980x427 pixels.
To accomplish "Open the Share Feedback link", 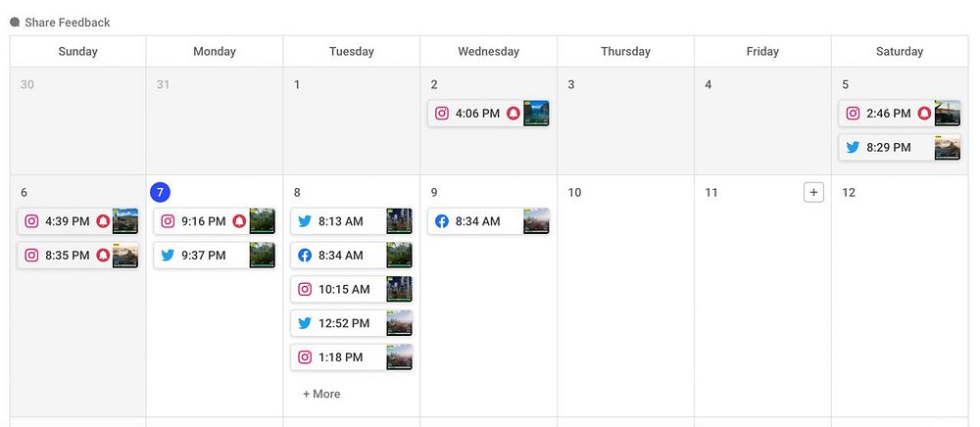I will pyautogui.click(x=68, y=23).
